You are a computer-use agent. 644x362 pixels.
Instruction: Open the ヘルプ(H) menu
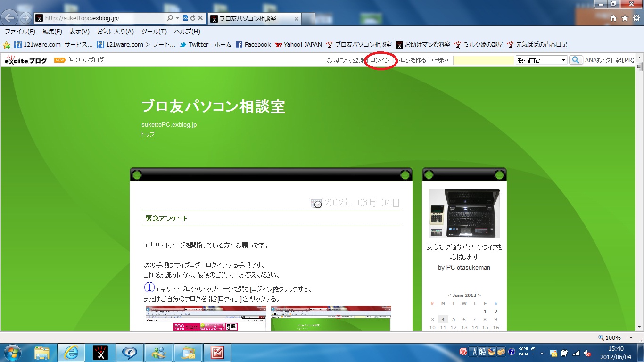187,32
